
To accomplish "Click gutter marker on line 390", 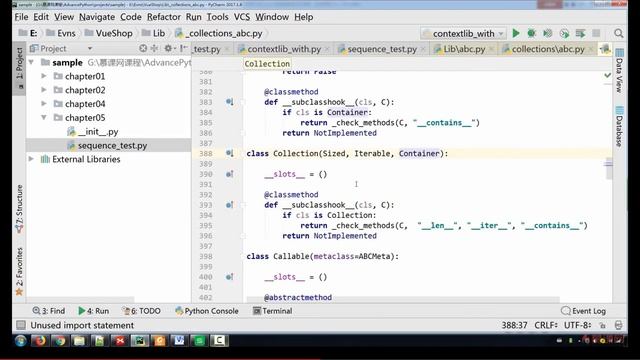I will [x=230, y=174].
